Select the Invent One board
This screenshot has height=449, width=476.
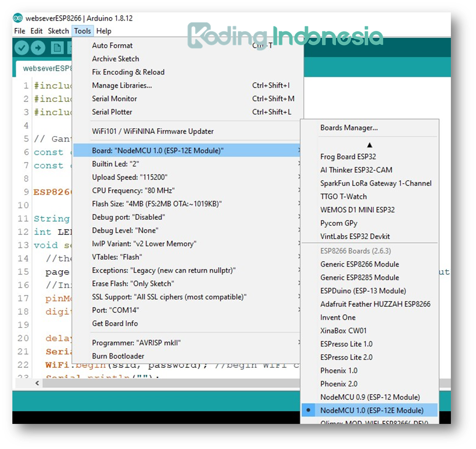pyautogui.click(x=370, y=317)
